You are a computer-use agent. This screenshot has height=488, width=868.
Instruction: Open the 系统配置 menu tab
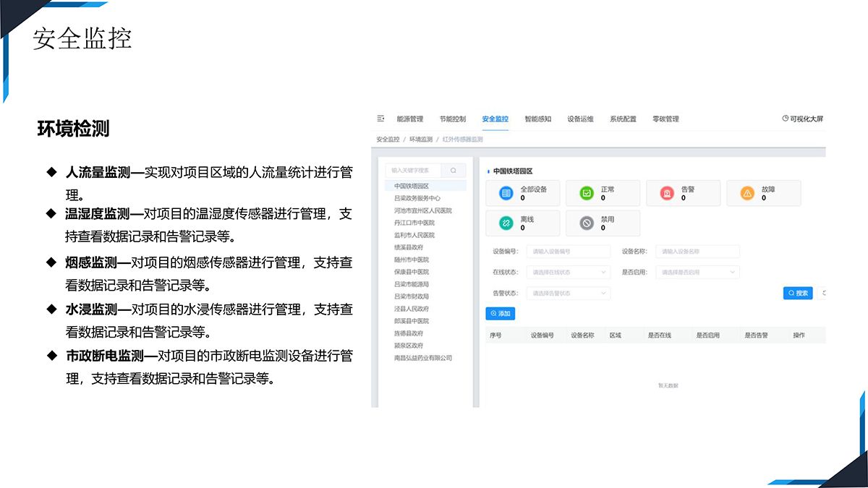[623, 119]
